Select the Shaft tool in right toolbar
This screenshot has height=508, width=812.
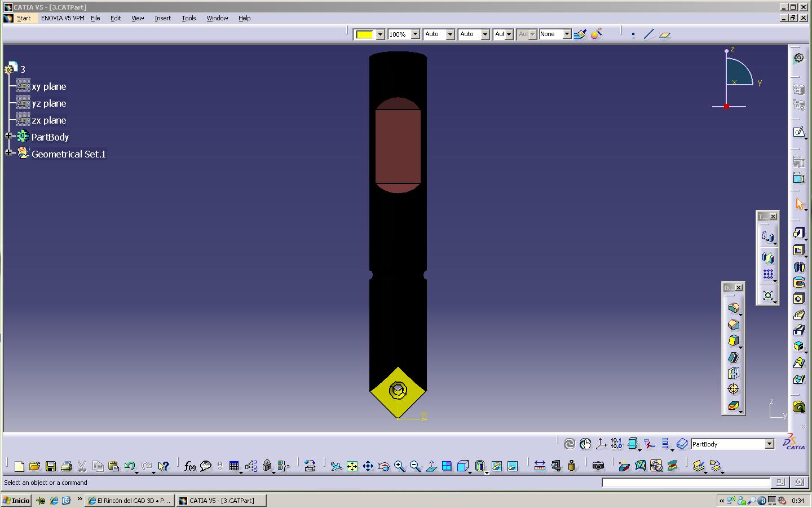pyautogui.click(x=798, y=266)
